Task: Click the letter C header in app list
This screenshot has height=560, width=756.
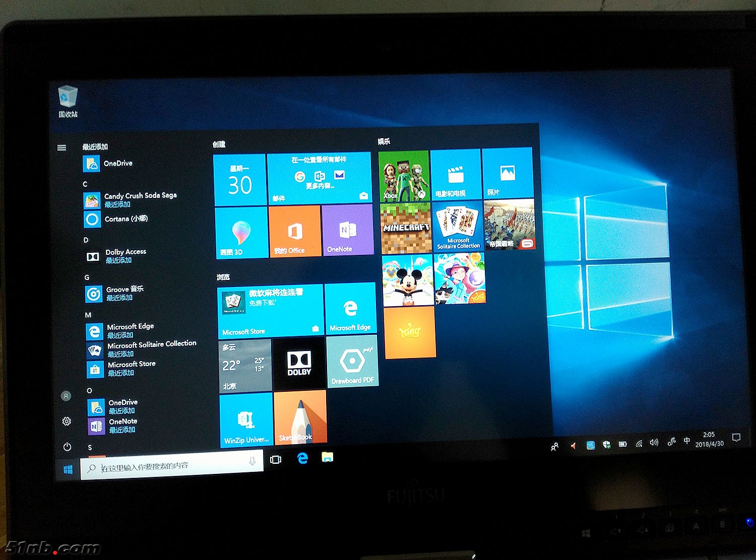Action: 85,184
